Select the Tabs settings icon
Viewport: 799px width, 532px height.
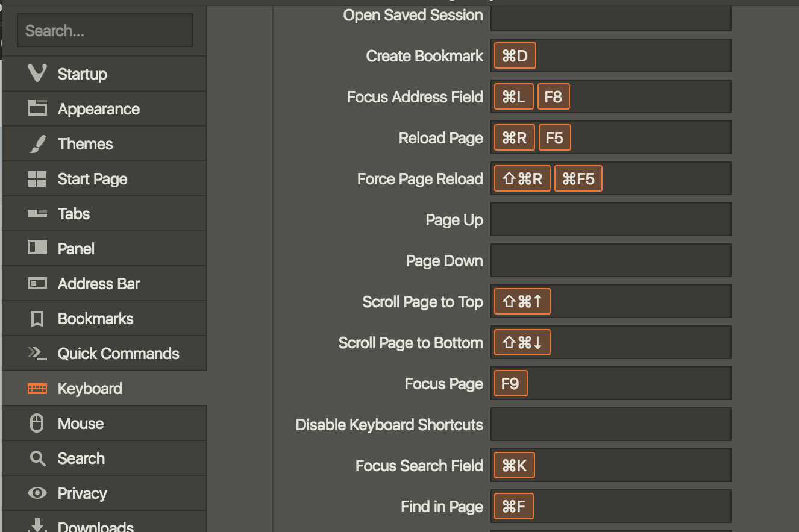(x=37, y=213)
